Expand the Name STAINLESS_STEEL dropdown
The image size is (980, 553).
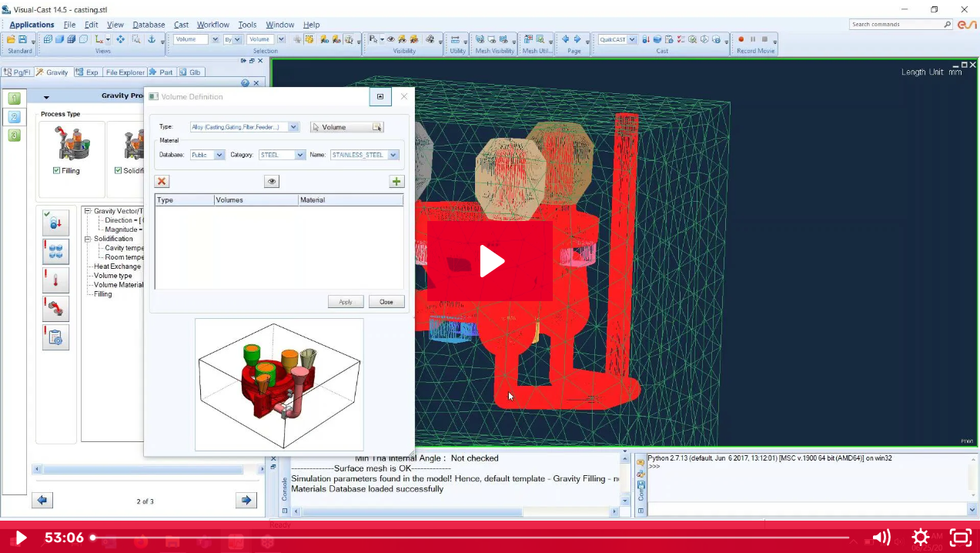[x=393, y=155]
